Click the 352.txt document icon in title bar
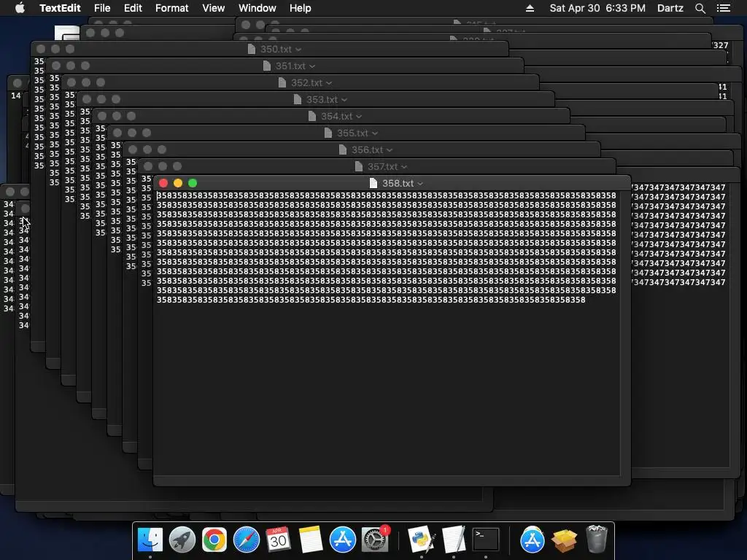 pyautogui.click(x=282, y=83)
